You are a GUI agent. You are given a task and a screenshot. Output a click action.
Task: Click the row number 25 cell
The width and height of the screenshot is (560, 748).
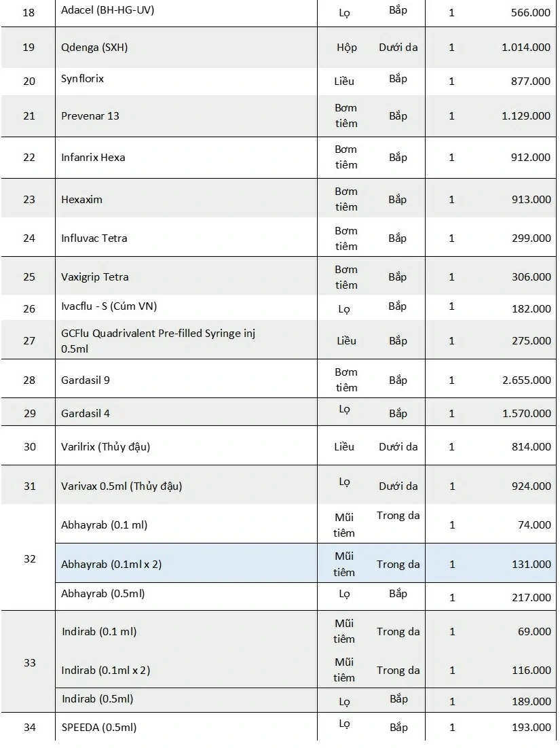[x=29, y=277]
